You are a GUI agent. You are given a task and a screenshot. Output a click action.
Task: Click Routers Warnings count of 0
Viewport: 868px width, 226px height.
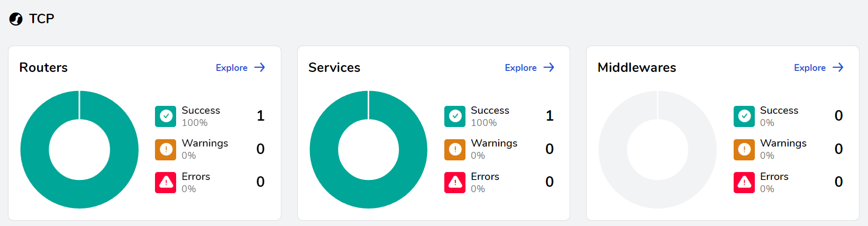(260, 149)
